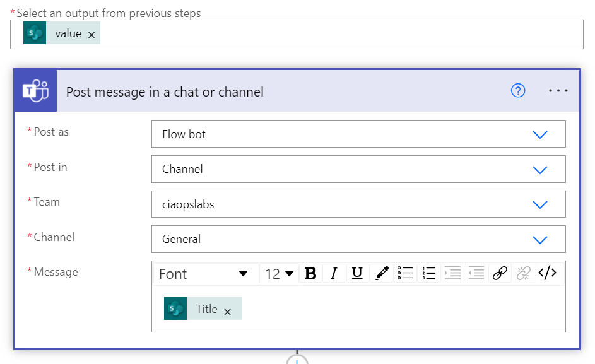Remove the Title token from message
The height and width of the screenshot is (364, 595).
(x=228, y=312)
